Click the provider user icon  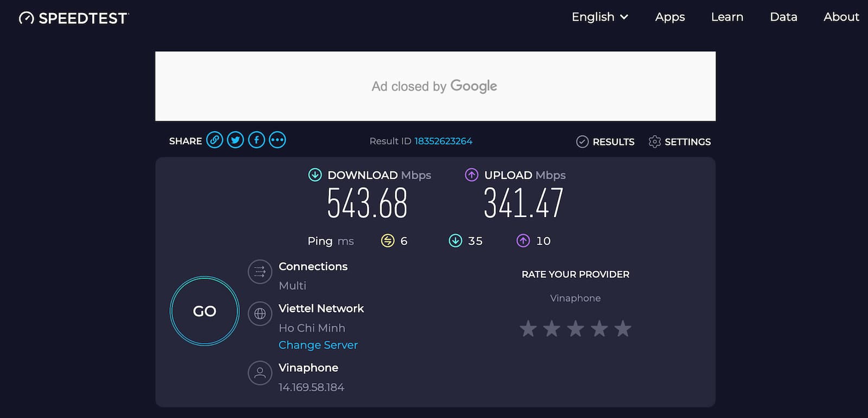coord(260,373)
